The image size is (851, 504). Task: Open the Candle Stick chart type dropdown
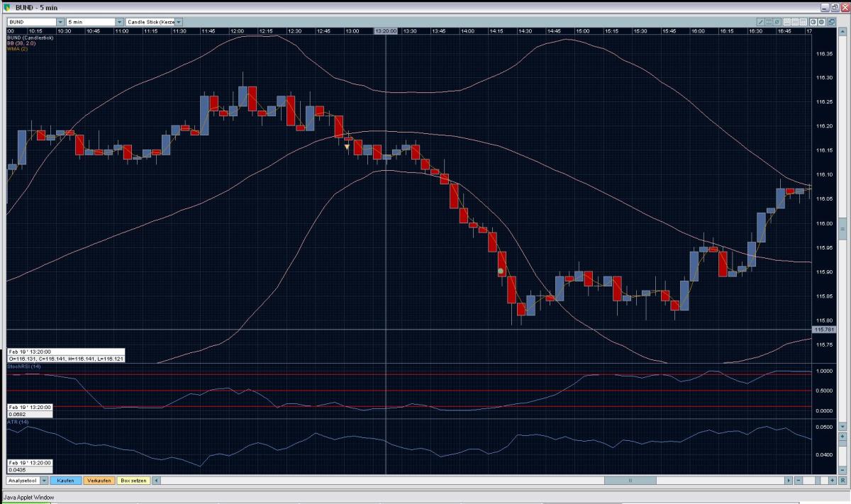click(x=179, y=22)
